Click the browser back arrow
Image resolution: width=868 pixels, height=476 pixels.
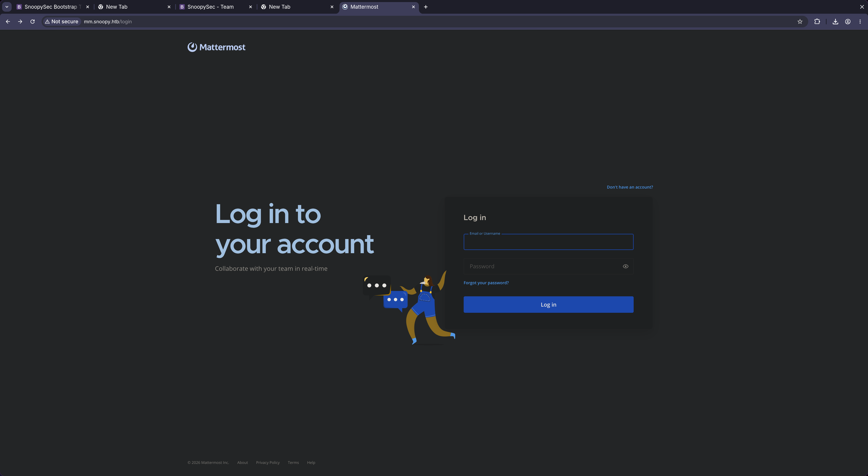click(x=8, y=21)
